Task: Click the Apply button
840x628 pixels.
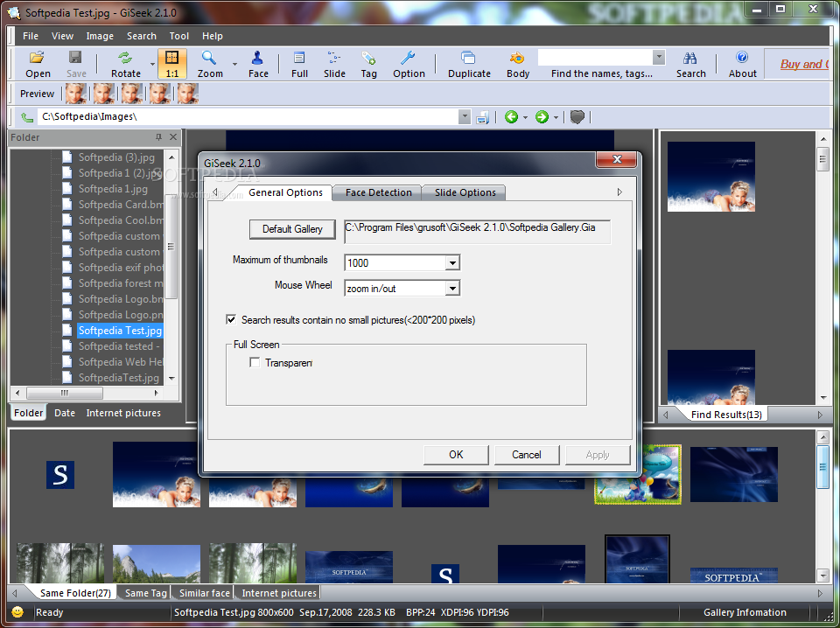Action: point(598,455)
